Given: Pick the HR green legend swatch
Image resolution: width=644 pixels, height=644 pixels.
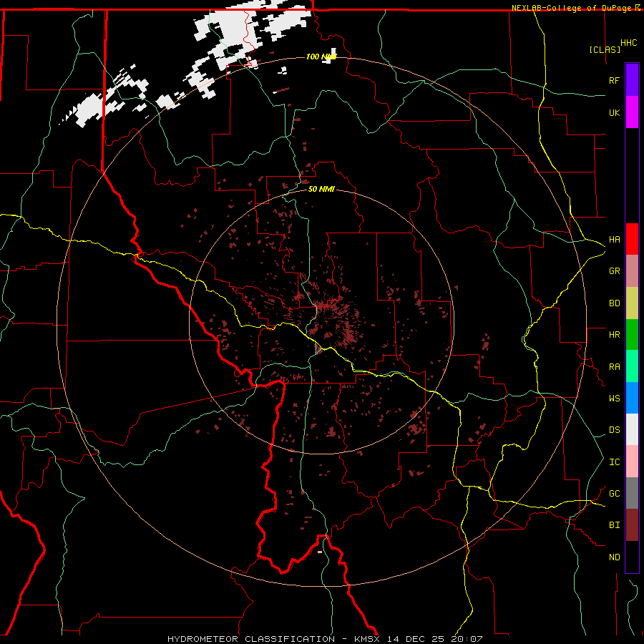Looking at the screenshot, I should 632,335.
